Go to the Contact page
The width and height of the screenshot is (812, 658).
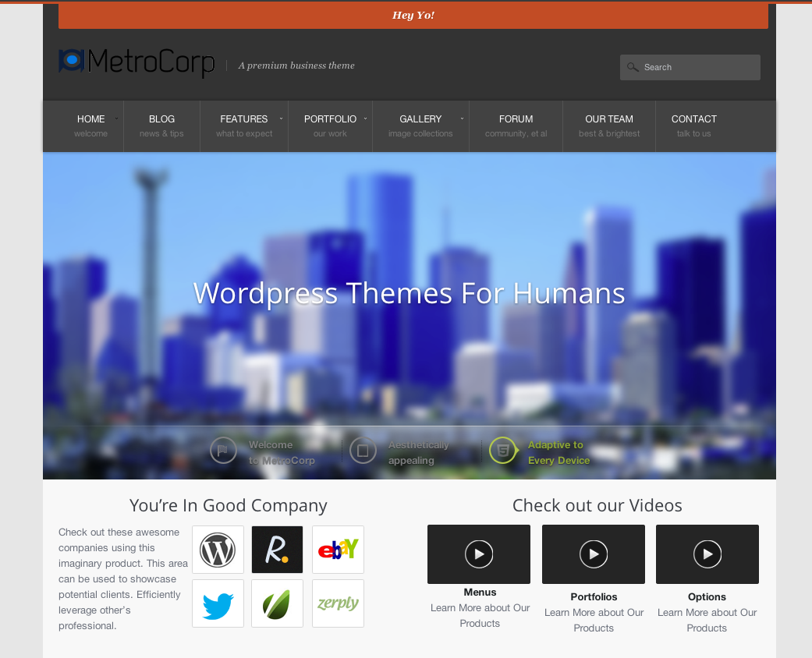pyautogui.click(x=693, y=126)
